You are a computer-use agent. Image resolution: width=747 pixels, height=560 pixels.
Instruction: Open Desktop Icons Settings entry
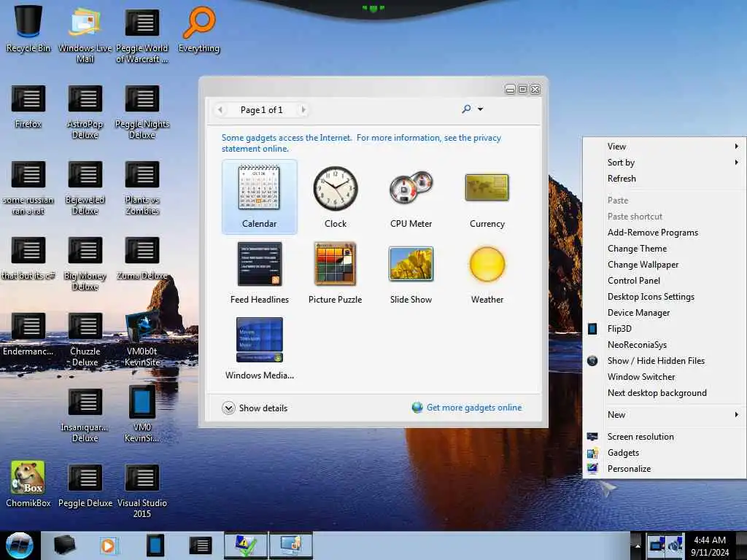pos(664,297)
